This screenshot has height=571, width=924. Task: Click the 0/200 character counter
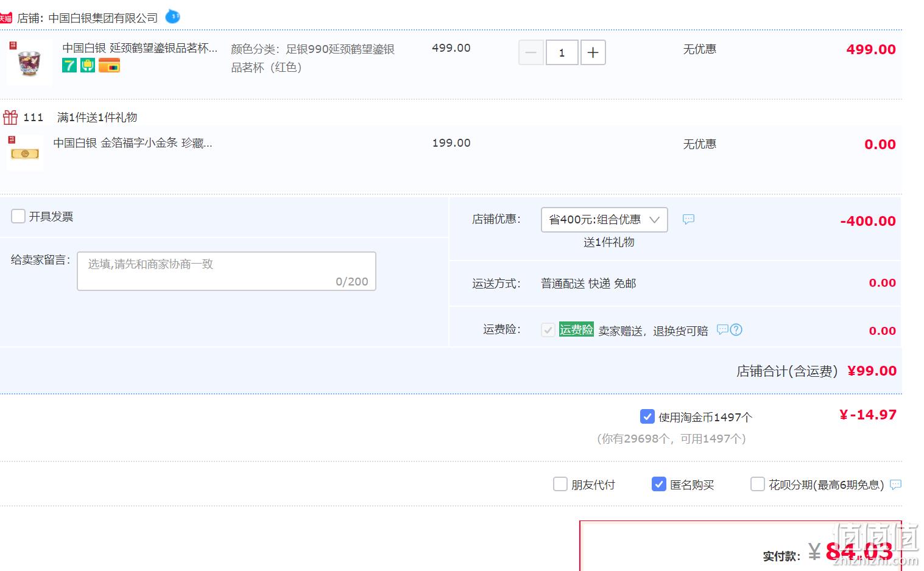tap(352, 282)
